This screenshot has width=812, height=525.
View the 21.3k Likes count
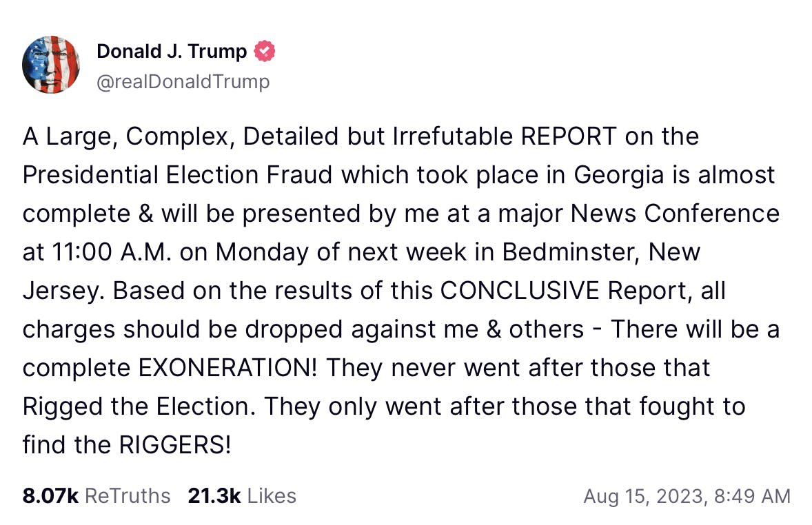tap(214, 496)
